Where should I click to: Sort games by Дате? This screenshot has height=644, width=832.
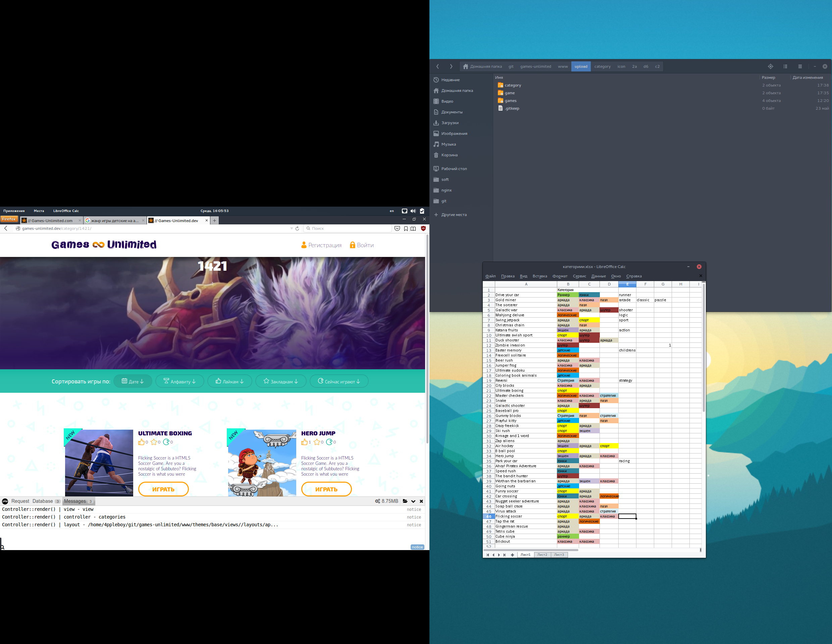(133, 381)
